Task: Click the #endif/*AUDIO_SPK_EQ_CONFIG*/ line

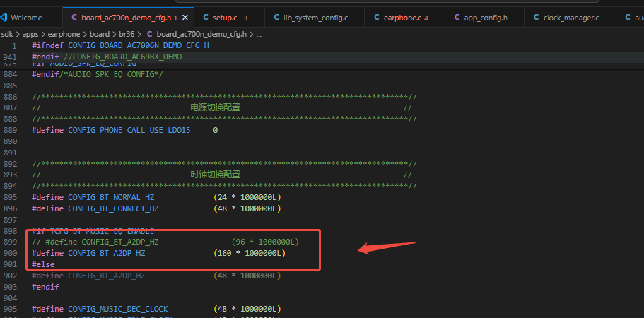Action: tap(98, 74)
